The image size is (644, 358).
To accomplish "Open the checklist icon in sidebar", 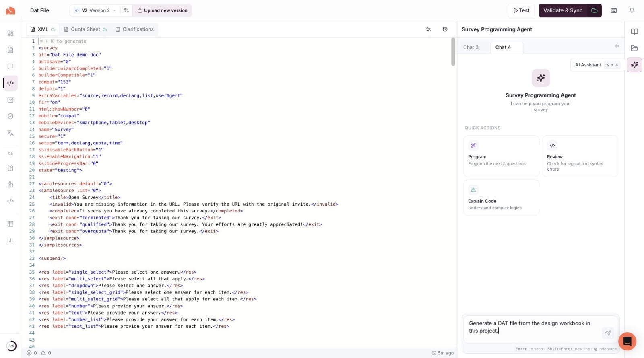I will click(10, 100).
